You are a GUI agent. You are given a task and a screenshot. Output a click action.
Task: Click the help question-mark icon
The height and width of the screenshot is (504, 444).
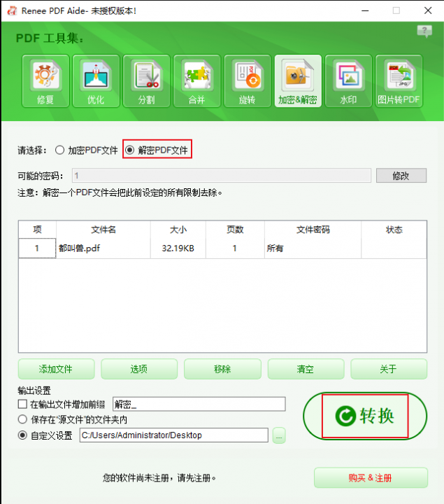(x=424, y=31)
